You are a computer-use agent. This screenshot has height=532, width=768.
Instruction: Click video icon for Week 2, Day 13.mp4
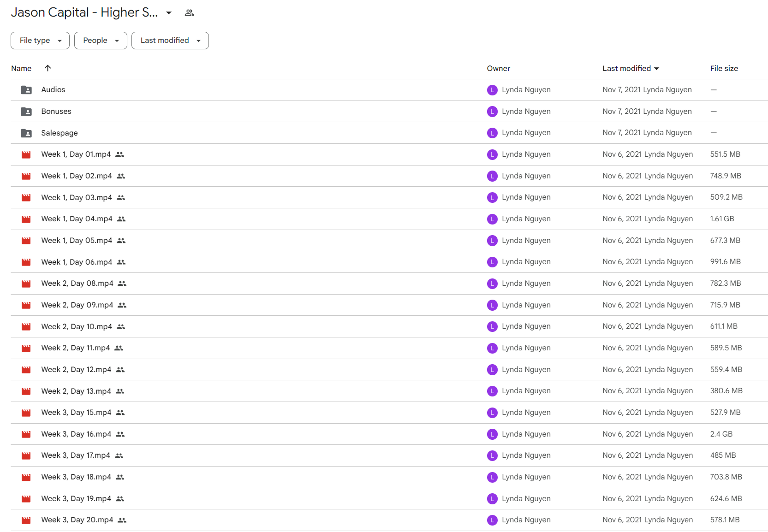[26, 391]
